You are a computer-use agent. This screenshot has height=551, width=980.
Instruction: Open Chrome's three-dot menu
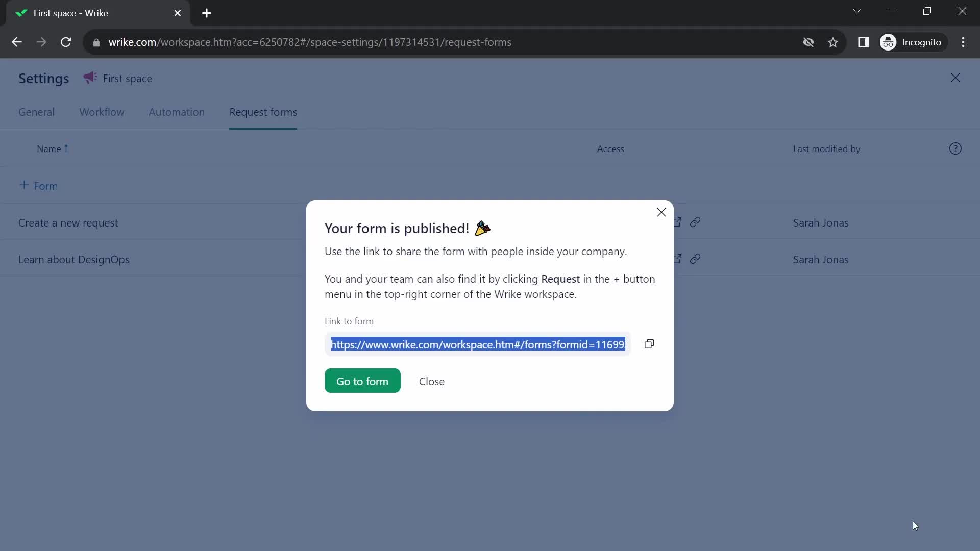[963, 42]
